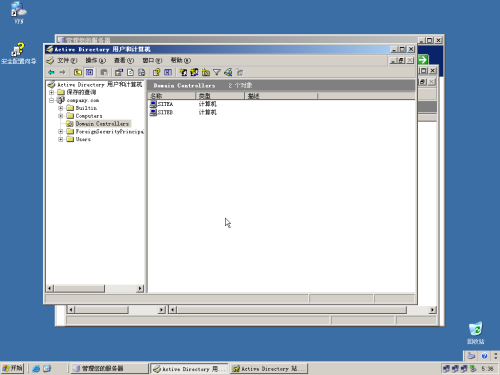The width and height of the screenshot is (500, 375).
Task: Sort by the 描述 column header
Action: (x=281, y=96)
